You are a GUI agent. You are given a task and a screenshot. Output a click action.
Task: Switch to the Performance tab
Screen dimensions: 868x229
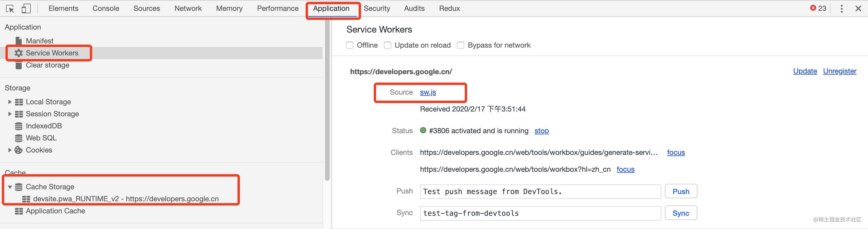pyautogui.click(x=278, y=8)
